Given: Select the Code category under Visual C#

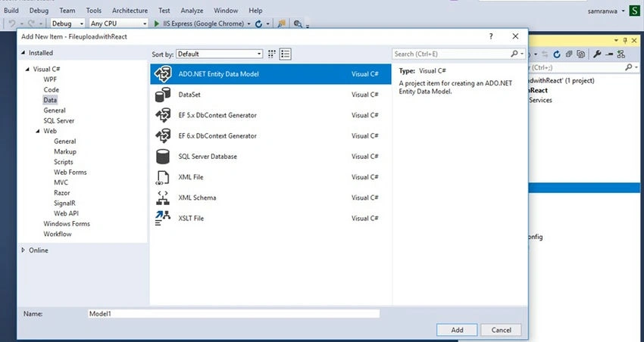Looking at the screenshot, I should click(x=52, y=90).
